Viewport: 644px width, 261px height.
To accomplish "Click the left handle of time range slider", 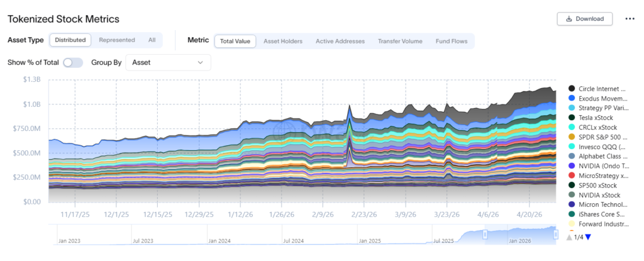I will tap(485, 235).
